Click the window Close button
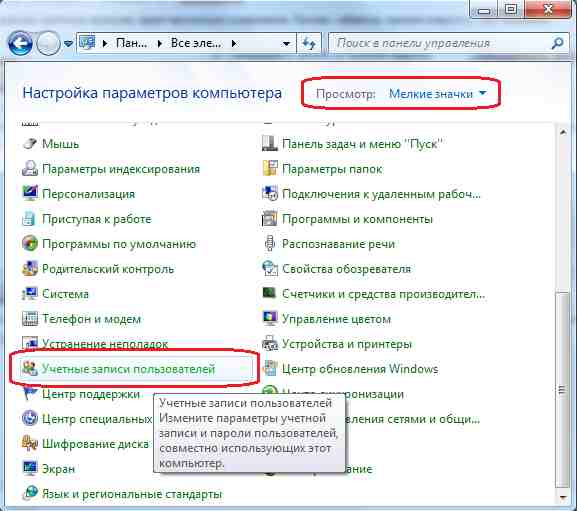 [x=548, y=9]
